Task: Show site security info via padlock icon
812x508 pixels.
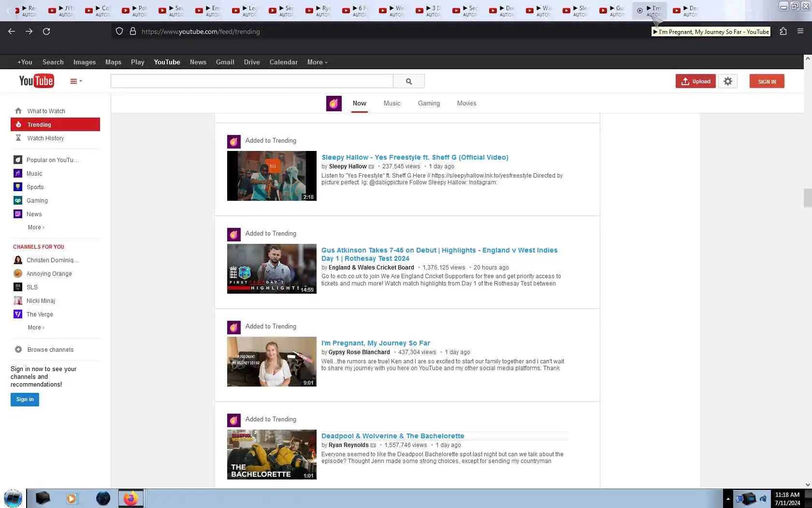Action: (133, 31)
